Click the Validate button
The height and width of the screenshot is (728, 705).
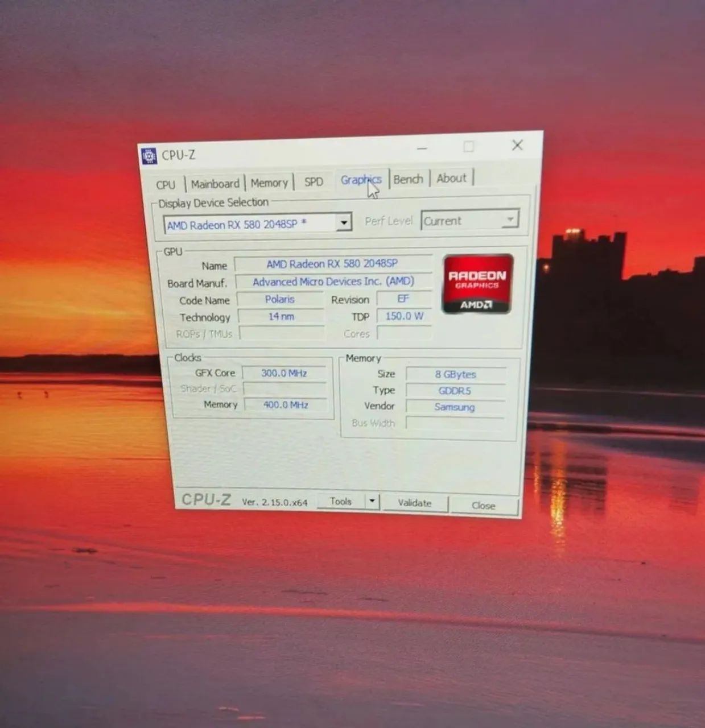415,503
